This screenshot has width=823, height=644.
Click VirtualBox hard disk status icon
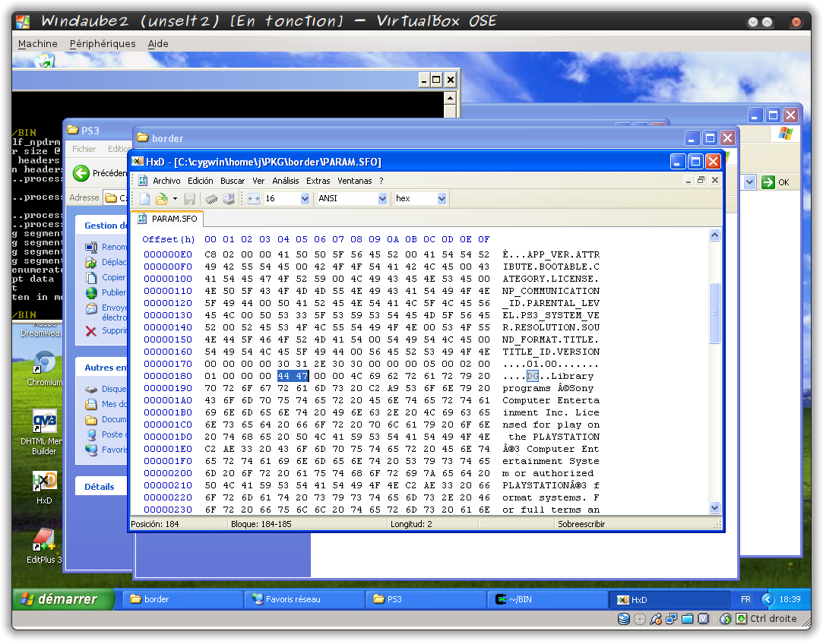[624, 620]
